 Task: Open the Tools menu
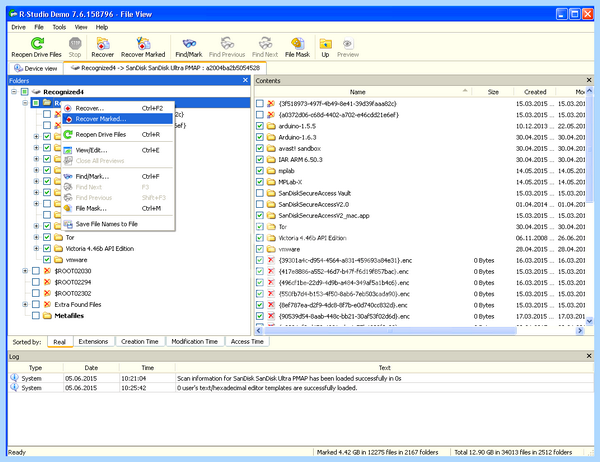coord(59,27)
